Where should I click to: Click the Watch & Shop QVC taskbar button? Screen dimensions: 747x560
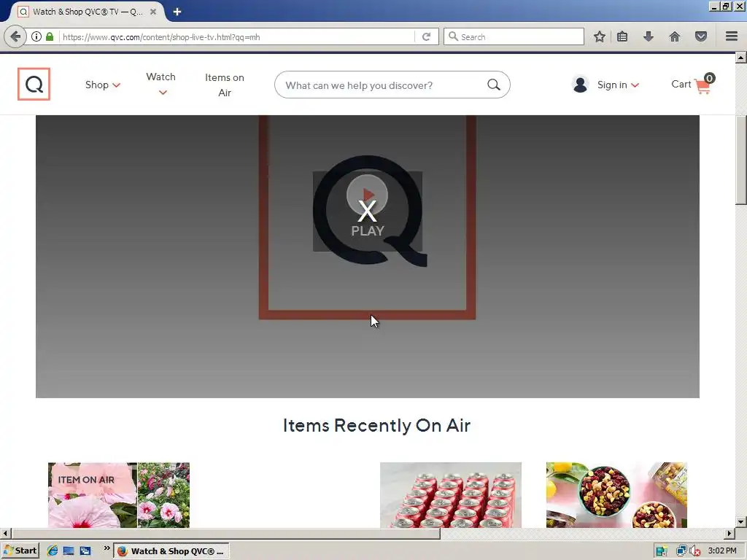pyautogui.click(x=171, y=551)
